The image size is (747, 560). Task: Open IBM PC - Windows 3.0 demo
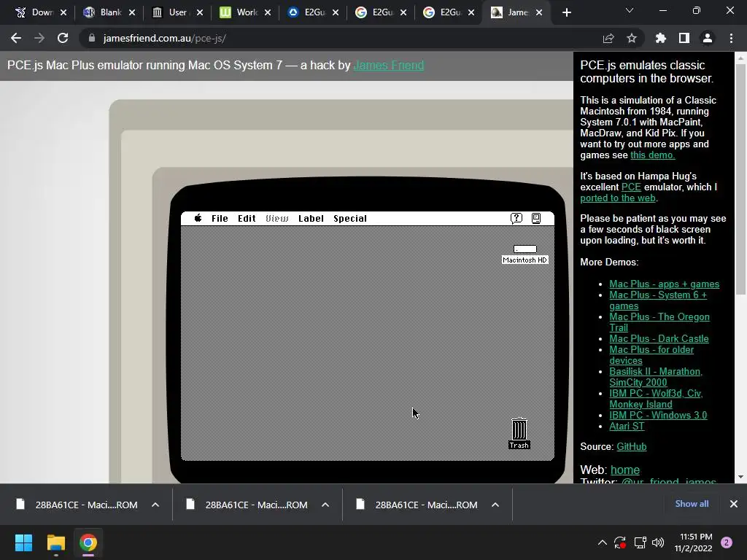pos(658,415)
